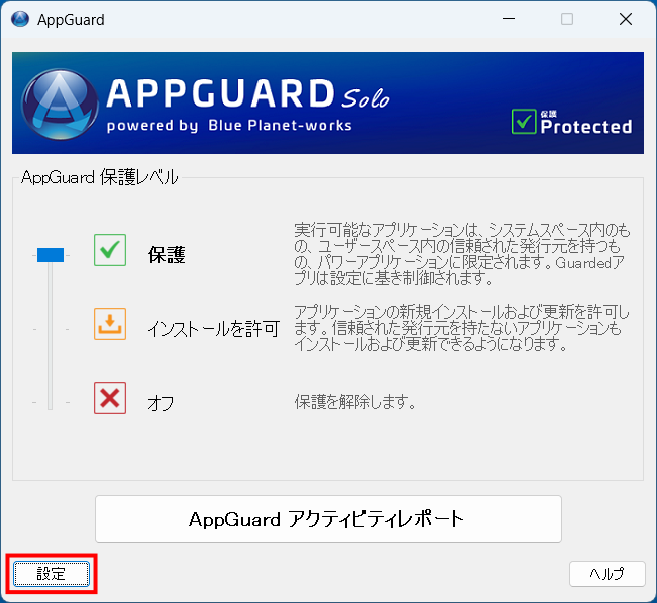Select the green checkmark 保護 icon
This screenshot has height=603, width=657.
coord(110,250)
